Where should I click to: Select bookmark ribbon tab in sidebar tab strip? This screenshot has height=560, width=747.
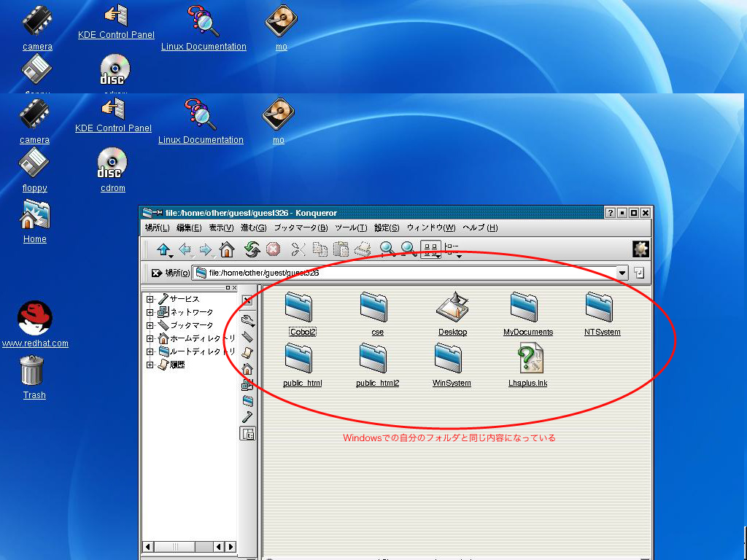coord(248,337)
